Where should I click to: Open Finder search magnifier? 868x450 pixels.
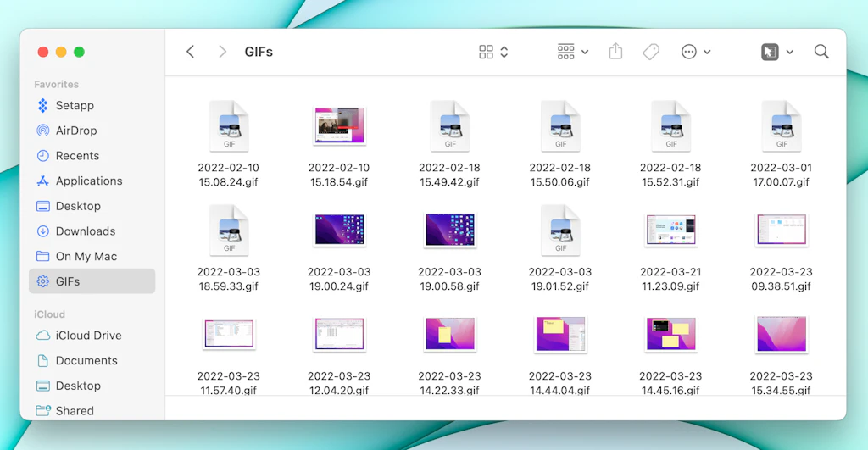pyautogui.click(x=821, y=52)
